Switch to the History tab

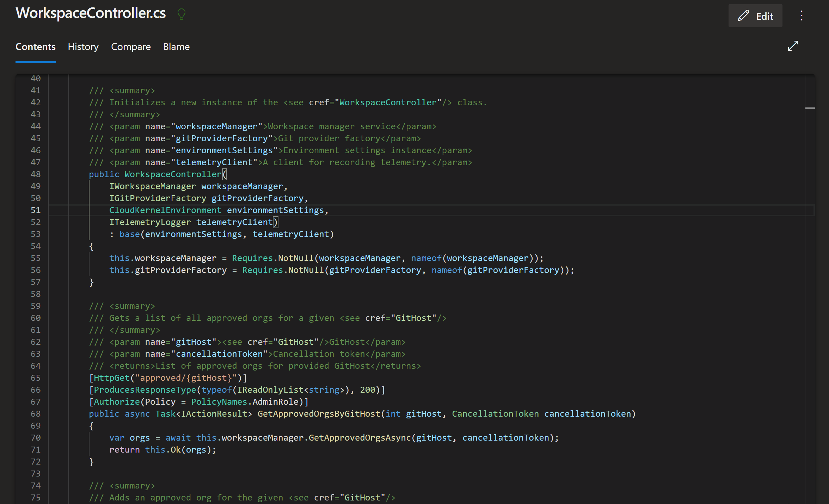pos(83,47)
